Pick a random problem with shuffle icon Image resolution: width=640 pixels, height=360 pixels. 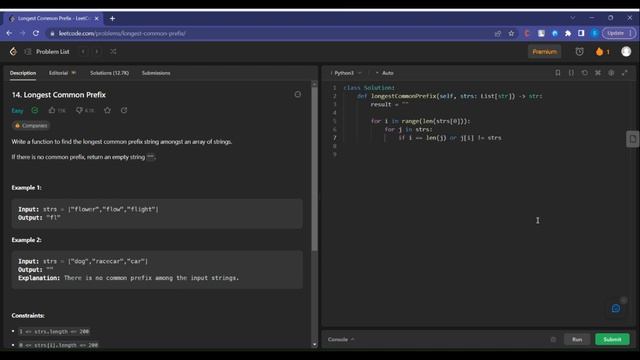tap(113, 51)
